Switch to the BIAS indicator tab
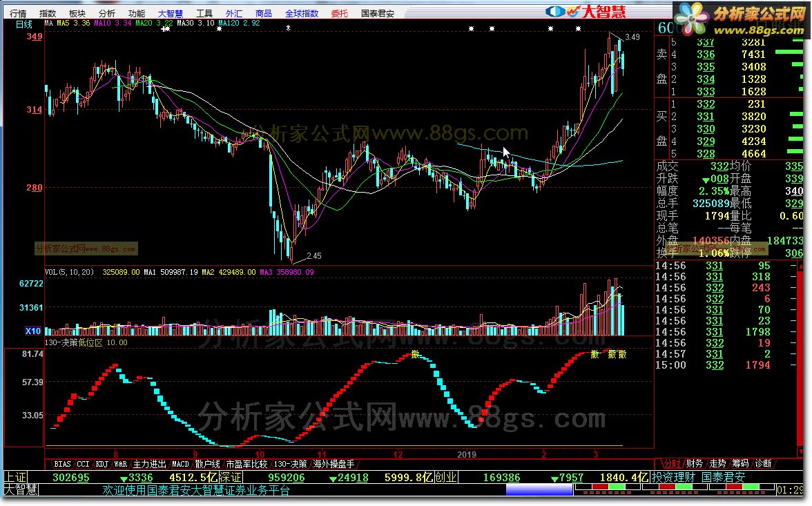The image size is (812, 506). click(62, 464)
